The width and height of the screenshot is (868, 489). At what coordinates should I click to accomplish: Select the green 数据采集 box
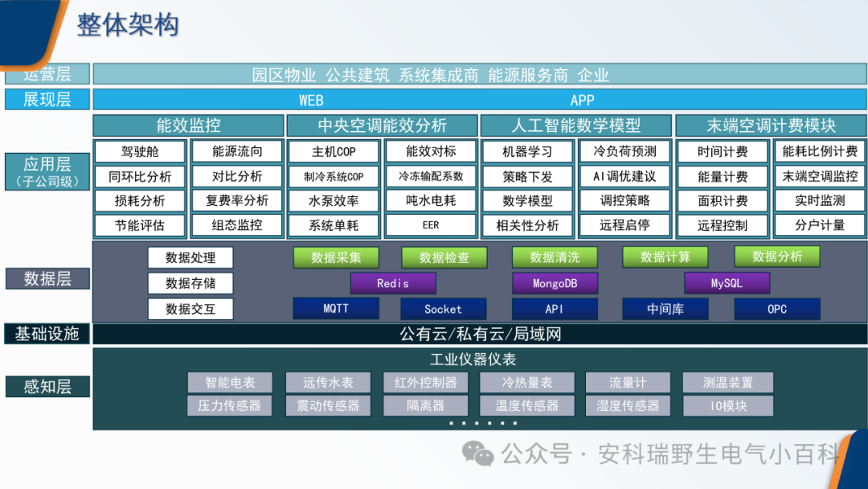[336, 257]
